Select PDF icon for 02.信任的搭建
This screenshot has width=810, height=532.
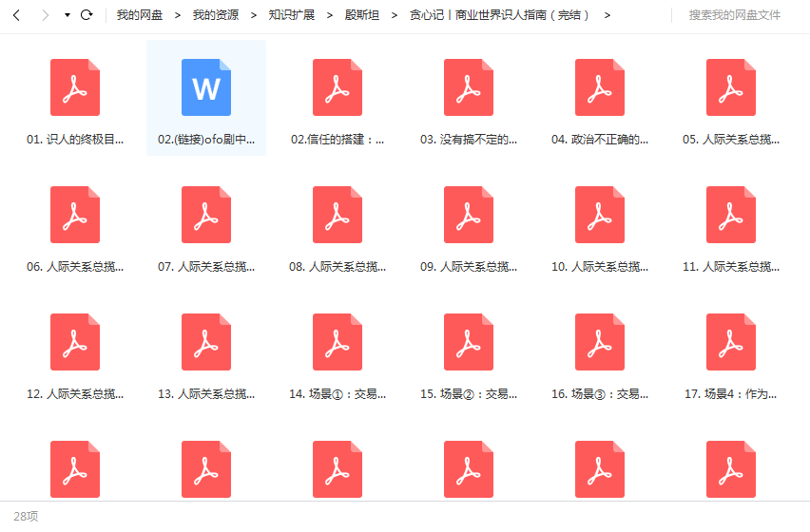(x=337, y=87)
